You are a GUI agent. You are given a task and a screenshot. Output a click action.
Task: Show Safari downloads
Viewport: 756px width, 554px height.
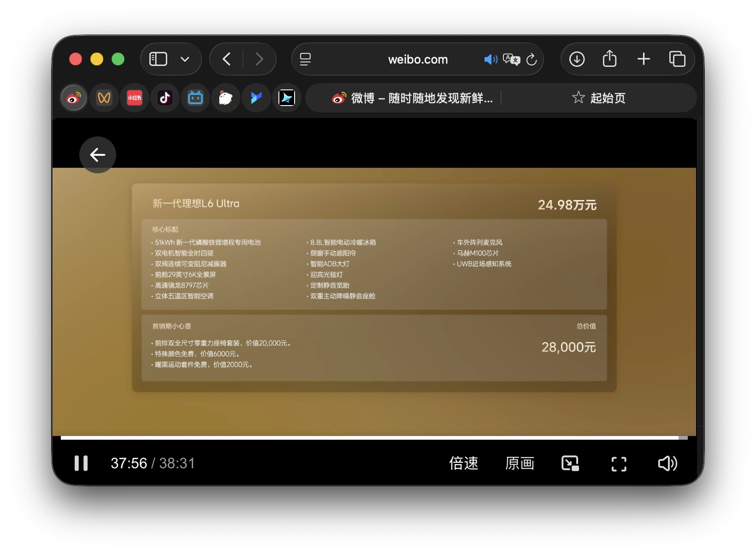(577, 59)
